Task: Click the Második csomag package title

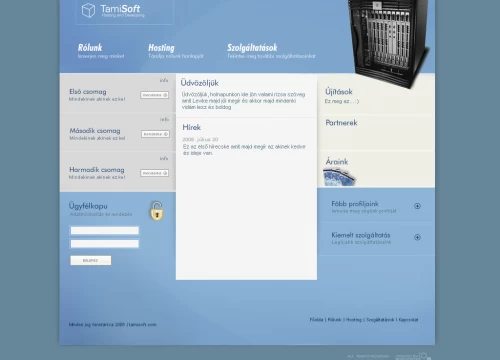Action: [95, 131]
